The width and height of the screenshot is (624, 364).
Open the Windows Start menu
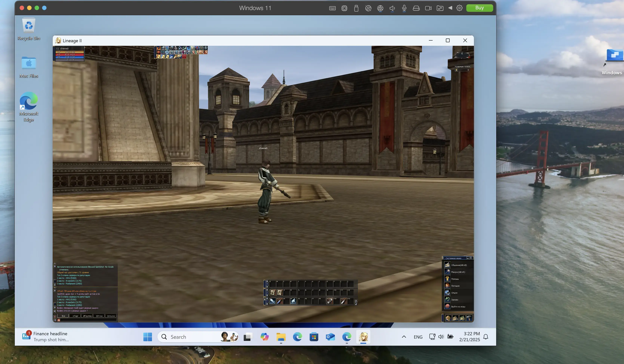tap(148, 337)
